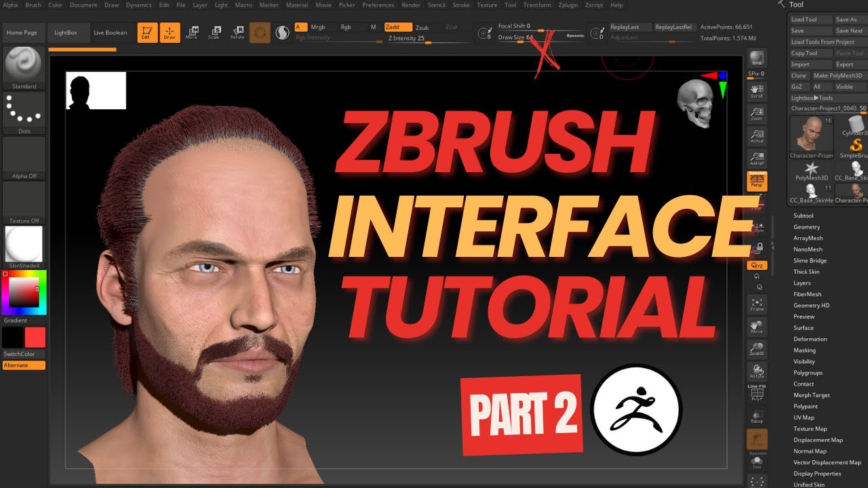
Task: Open the Preferences menu
Action: 378,5
